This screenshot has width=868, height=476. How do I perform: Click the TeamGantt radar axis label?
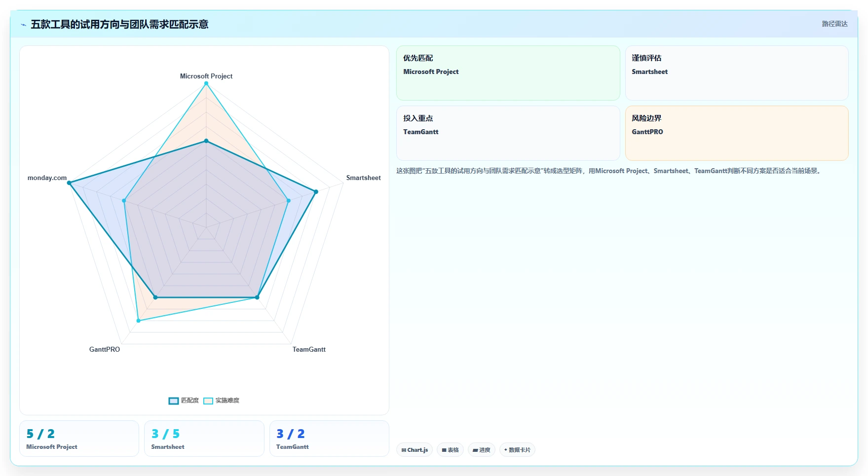[x=309, y=349]
